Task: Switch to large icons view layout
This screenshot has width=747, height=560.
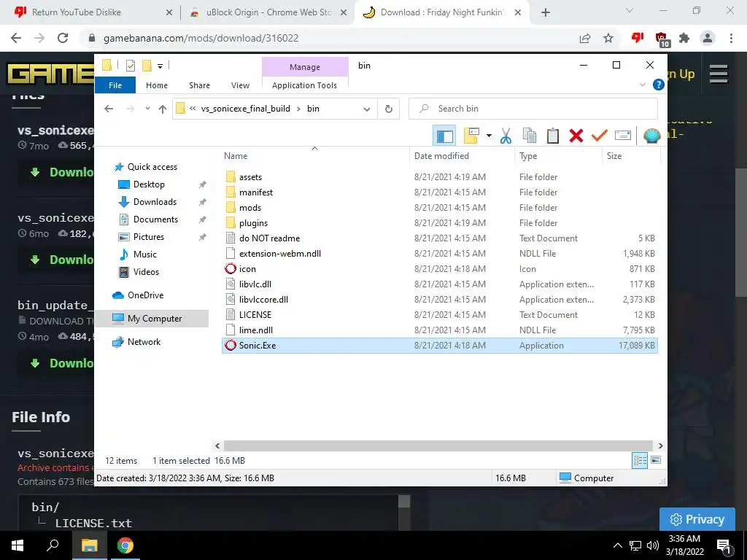Action: coord(656,461)
